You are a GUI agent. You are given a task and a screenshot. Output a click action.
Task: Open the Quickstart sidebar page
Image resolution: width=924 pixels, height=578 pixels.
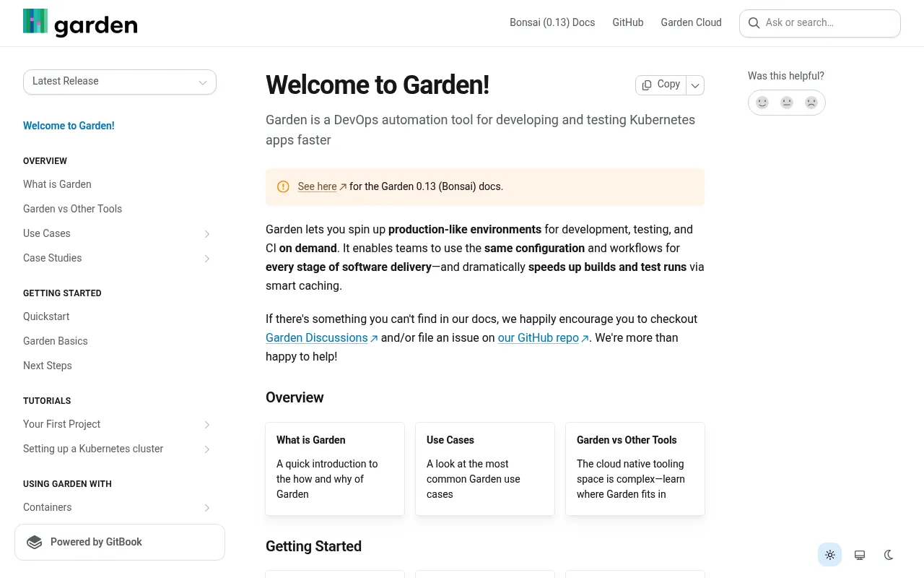pyautogui.click(x=46, y=316)
